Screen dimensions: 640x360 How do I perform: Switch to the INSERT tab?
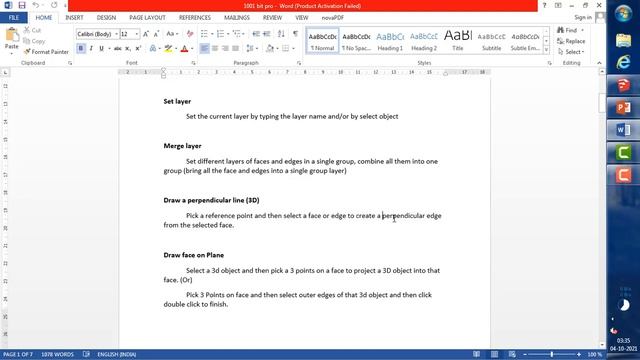pos(74,18)
